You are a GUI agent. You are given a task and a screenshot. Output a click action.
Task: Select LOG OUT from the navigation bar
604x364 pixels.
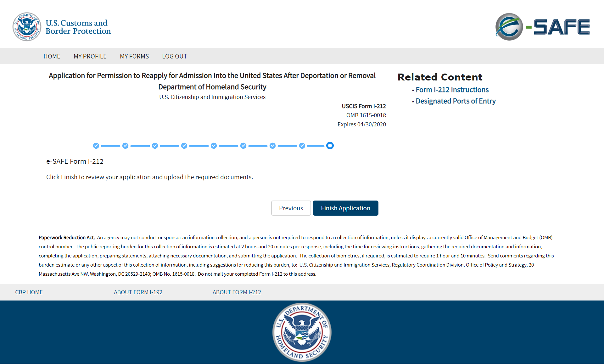(x=175, y=56)
